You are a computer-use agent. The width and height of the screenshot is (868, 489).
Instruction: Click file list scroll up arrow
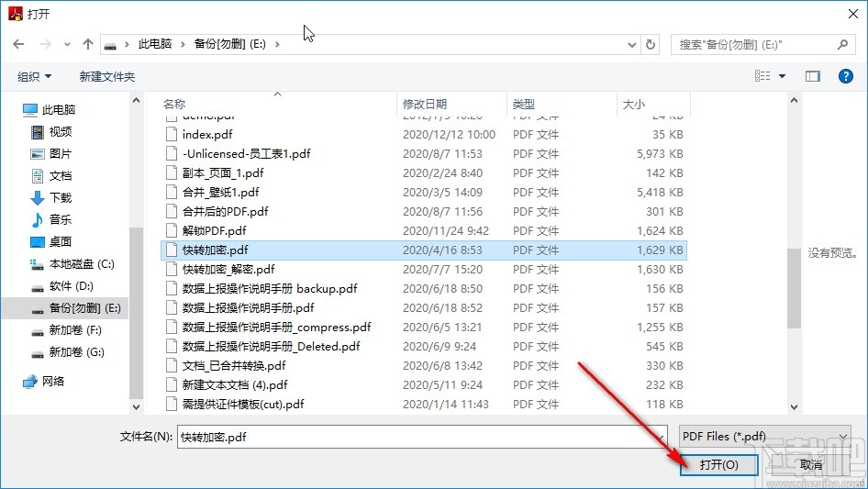(794, 100)
